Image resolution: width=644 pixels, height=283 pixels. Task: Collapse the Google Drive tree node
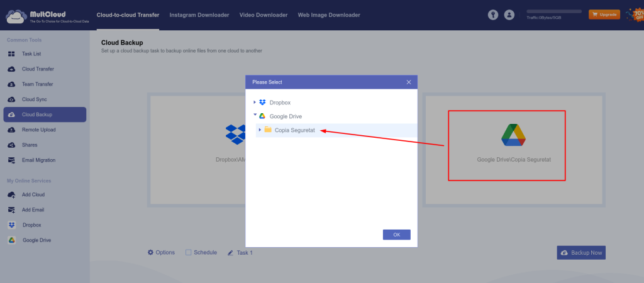click(x=255, y=116)
